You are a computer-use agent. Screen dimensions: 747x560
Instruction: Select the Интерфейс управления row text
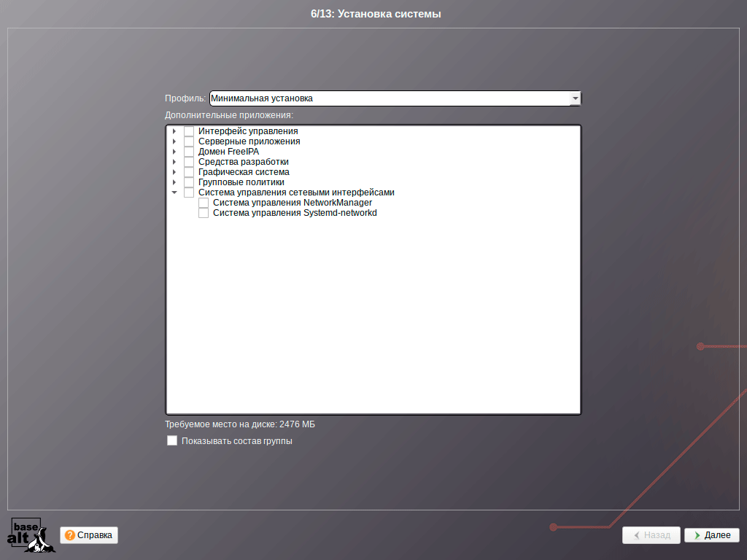[248, 131]
